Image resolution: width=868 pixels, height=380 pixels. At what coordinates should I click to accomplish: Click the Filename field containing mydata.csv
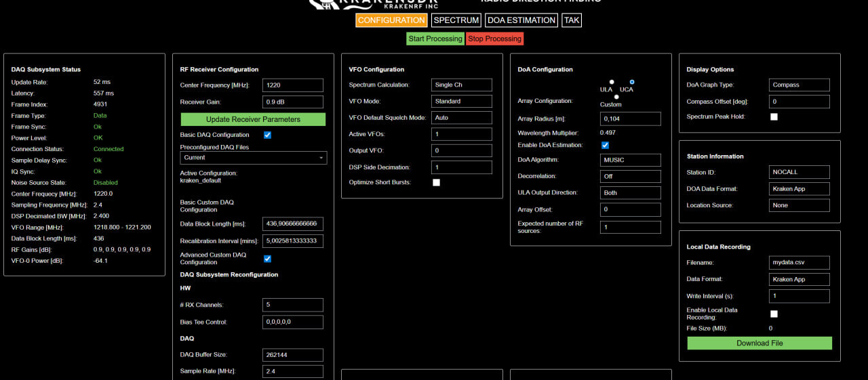[x=799, y=263]
